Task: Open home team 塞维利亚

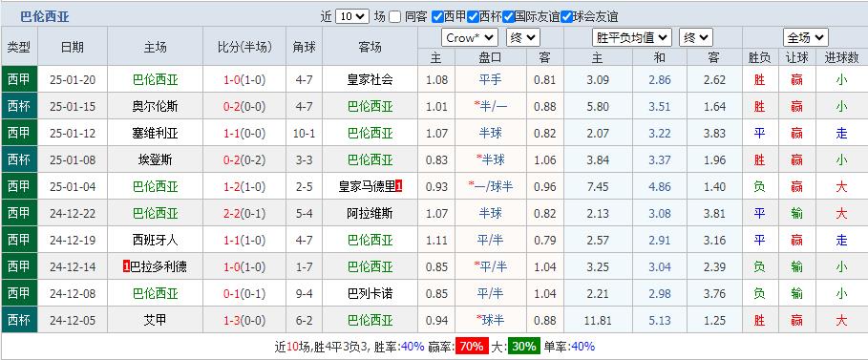Action: (156, 133)
